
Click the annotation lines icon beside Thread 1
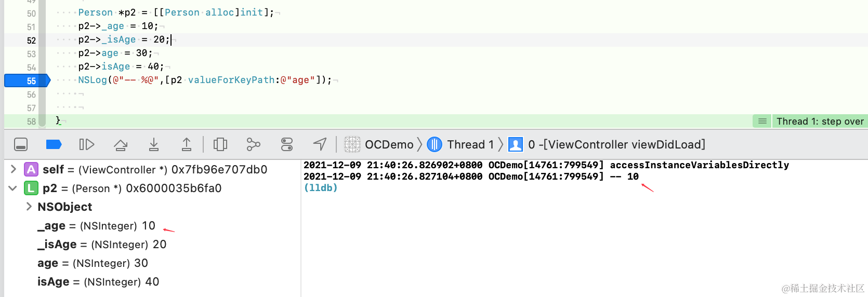[762, 122]
